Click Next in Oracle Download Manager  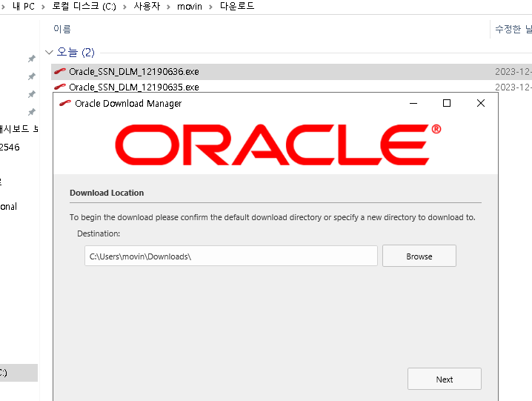click(x=444, y=379)
